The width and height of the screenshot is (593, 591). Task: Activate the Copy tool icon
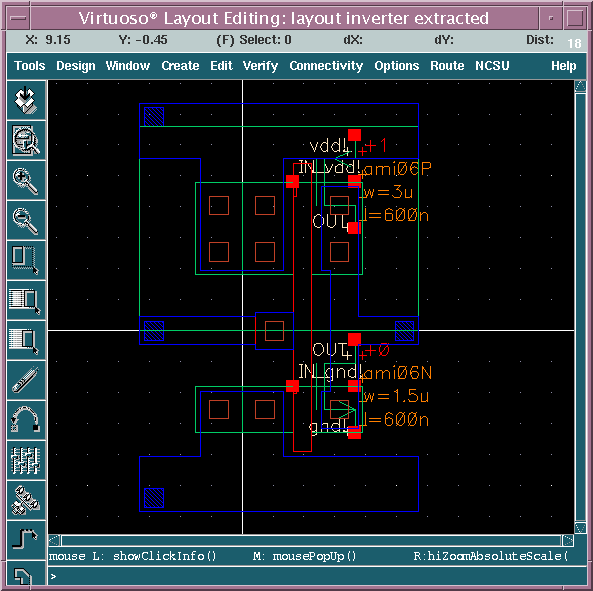(26, 301)
